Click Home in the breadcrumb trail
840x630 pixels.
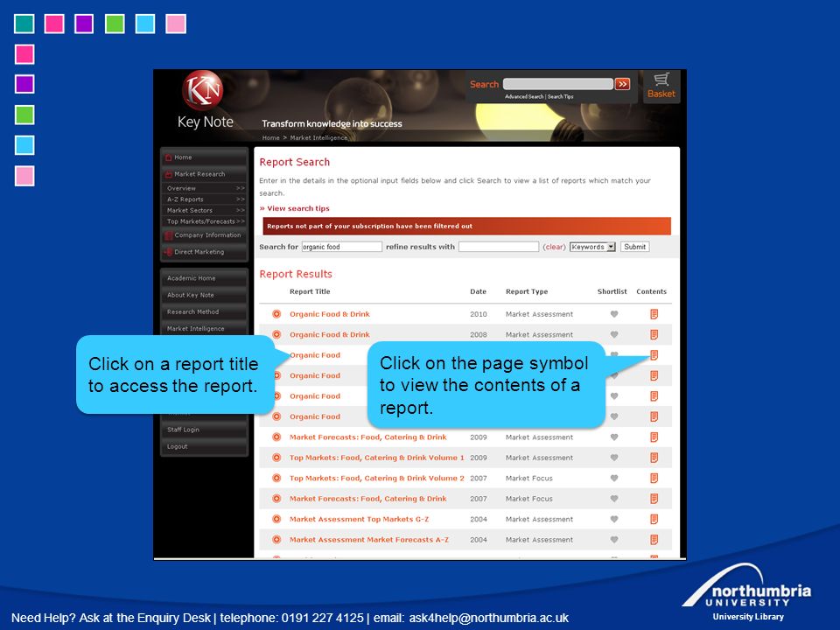(270, 137)
